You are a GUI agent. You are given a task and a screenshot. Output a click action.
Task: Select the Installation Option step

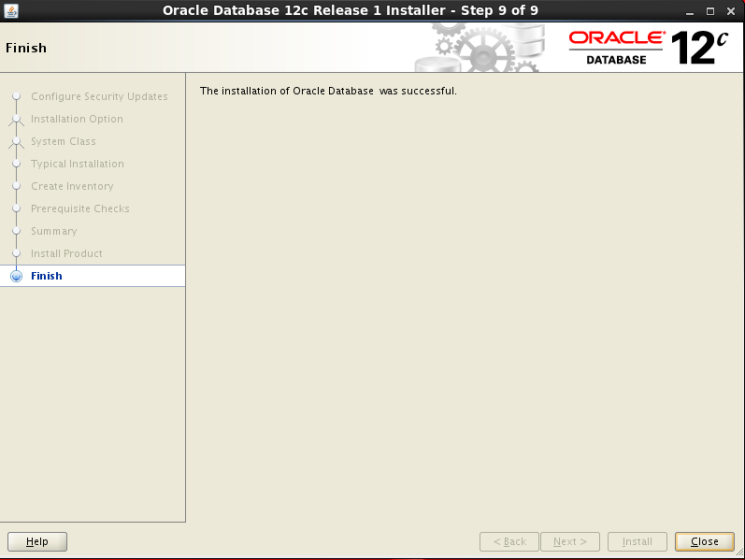(77, 119)
